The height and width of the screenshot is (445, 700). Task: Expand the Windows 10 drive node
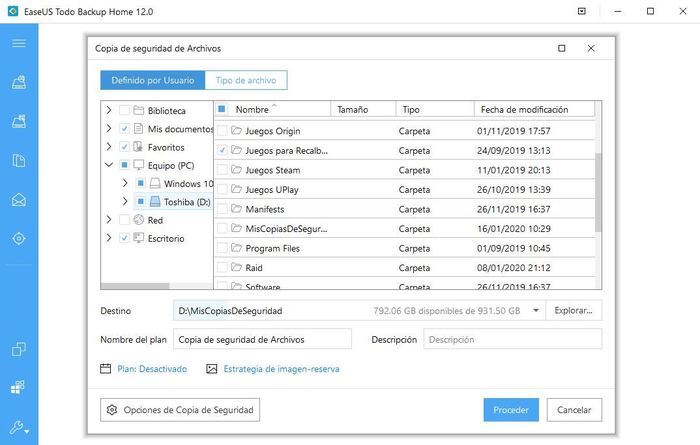click(x=125, y=183)
